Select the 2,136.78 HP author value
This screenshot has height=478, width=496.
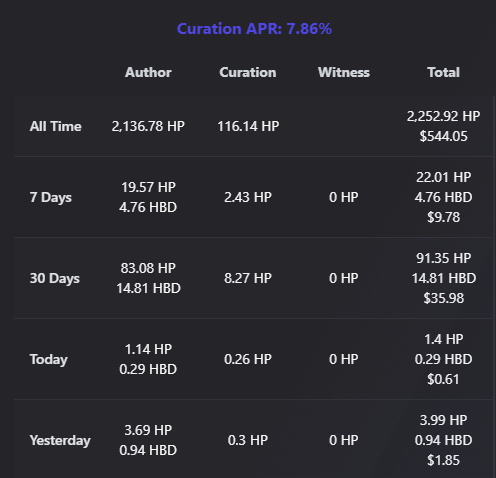click(148, 126)
